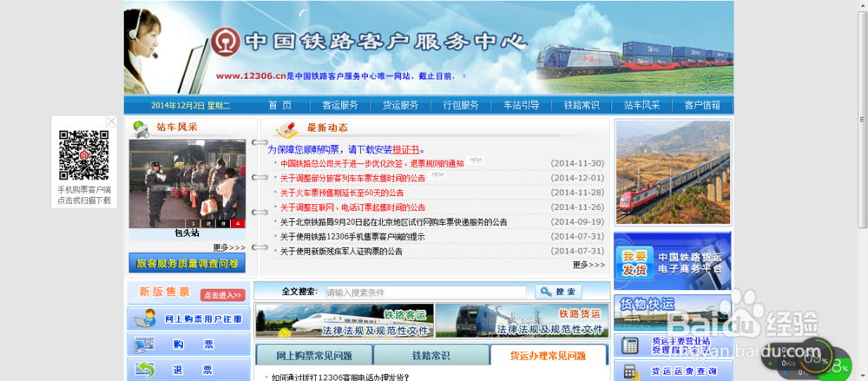This screenshot has height=381, width=868.
Task: Open the 站车风采 navigation menu
Action: [641, 105]
